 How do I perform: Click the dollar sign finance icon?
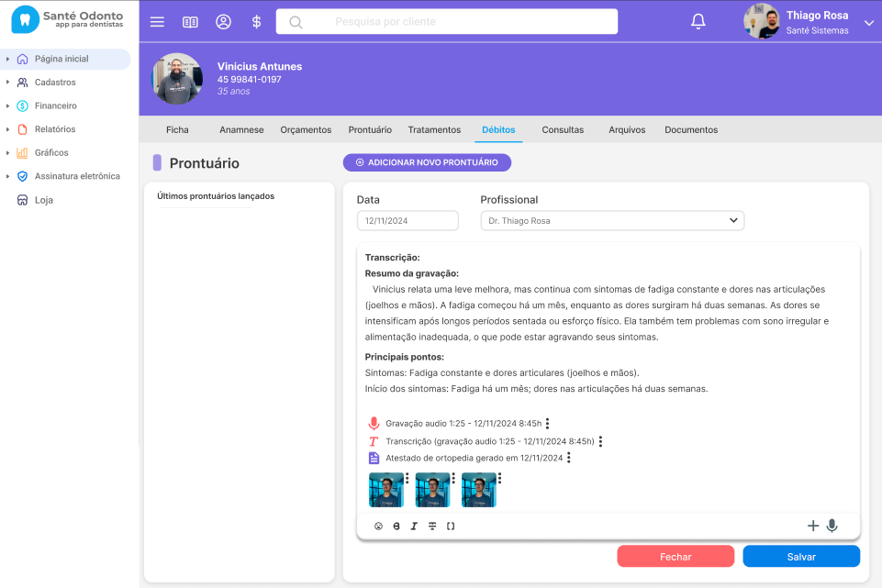[256, 22]
